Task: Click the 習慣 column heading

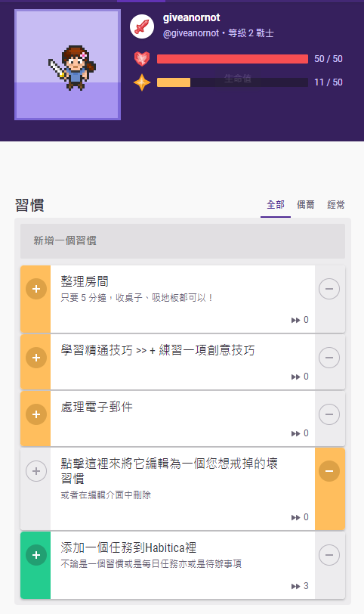Action: [x=29, y=205]
